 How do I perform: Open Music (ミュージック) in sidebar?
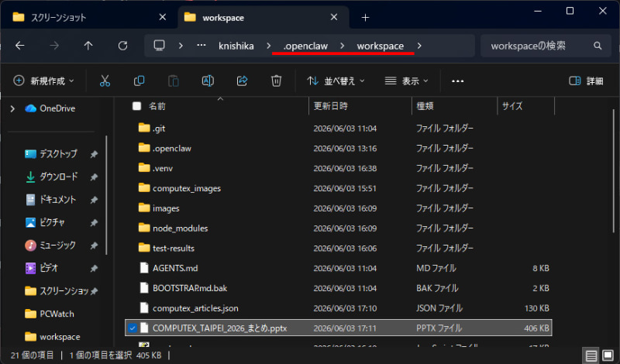[x=50, y=246]
